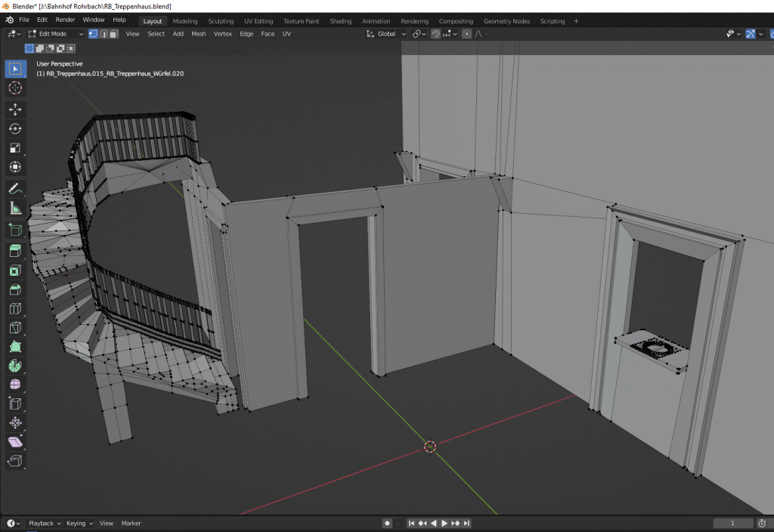Viewport: 774px width, 532px height.
Task: Choose the Annotate pencil tool
Action: click(15, 188)
